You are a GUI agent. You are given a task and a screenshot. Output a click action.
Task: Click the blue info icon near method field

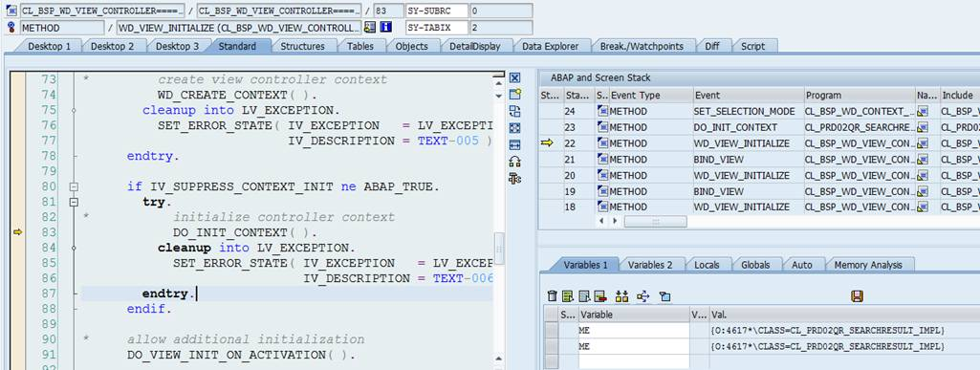385,28
